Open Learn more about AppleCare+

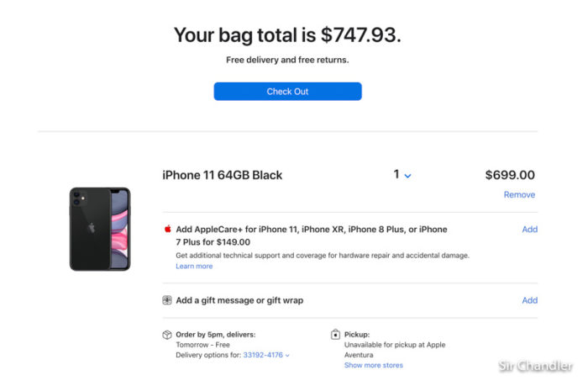click(x=194, y=266)
